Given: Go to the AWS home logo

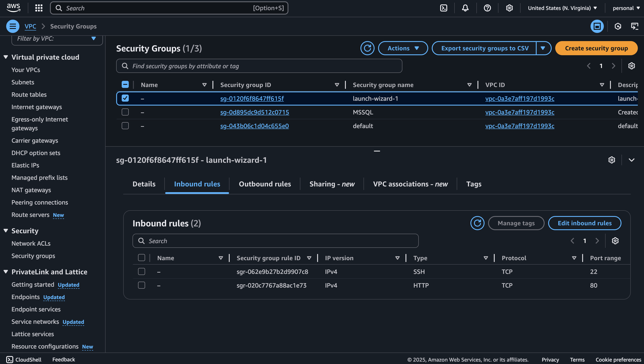Looking at the screenshot, I should [13, 8].
